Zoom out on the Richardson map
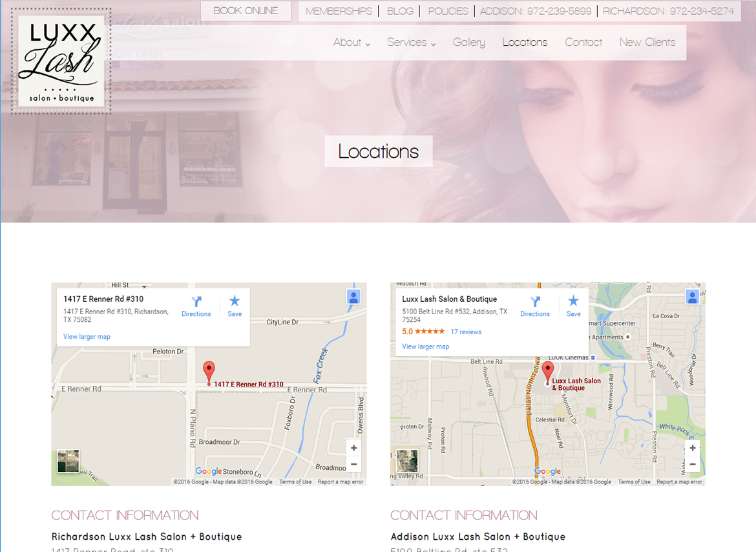 pos(354,464)
